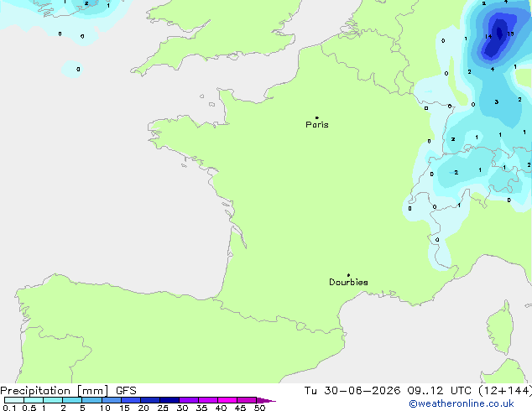Screen dimensions: 532x411
Task: Click the 'Precipitation [mm]' title text
Action: (x=55, y=391)
